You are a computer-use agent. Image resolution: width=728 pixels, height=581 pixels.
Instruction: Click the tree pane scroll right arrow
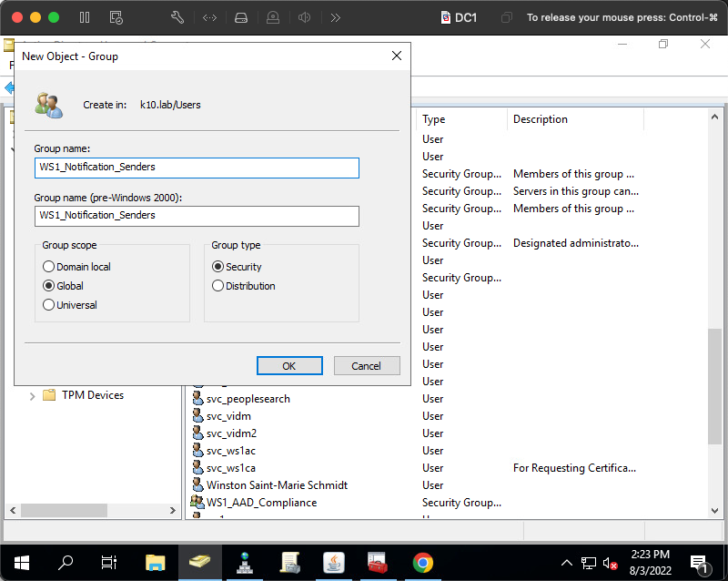coord(173,510)
